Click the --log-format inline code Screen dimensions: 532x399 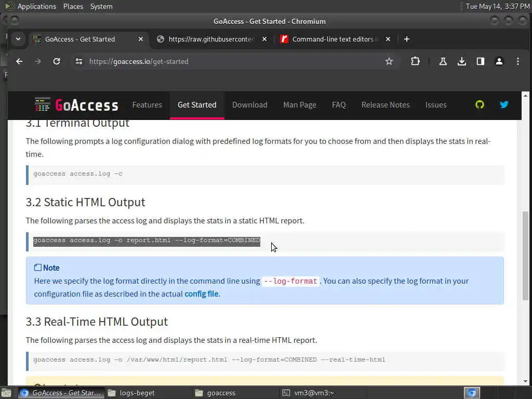pyautogui.click(x=290, y=281)
